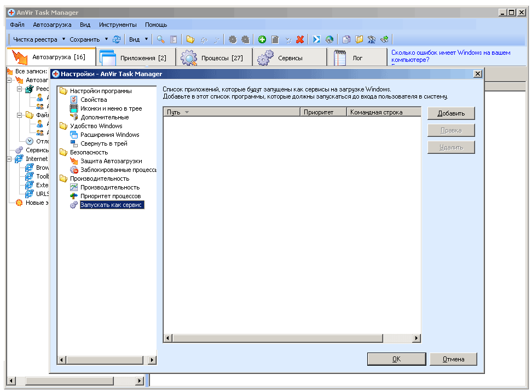Click the green plus add toolbar icon

click(262, 39)
